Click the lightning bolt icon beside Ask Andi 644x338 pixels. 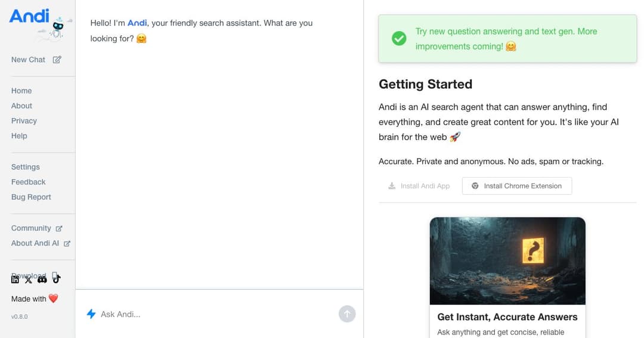point(91,314)
